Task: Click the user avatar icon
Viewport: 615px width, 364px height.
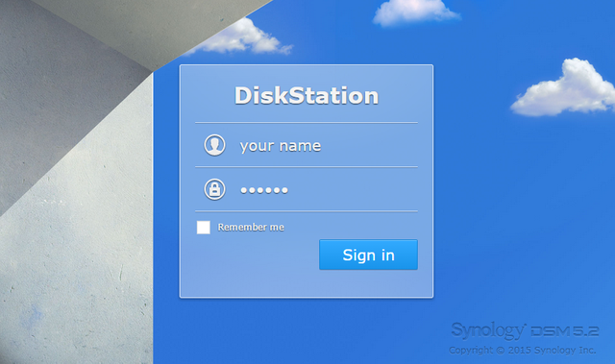Action: pos(214,145)
